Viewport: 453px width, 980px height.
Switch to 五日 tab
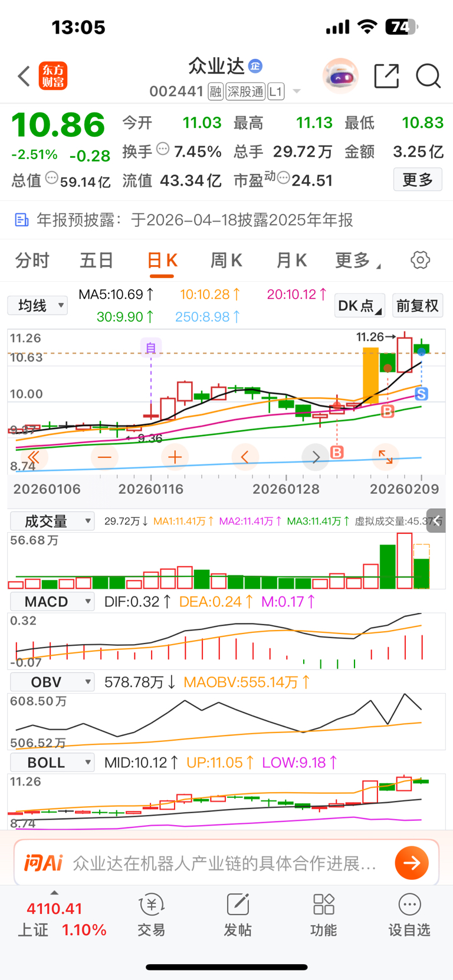click(97, 260)
